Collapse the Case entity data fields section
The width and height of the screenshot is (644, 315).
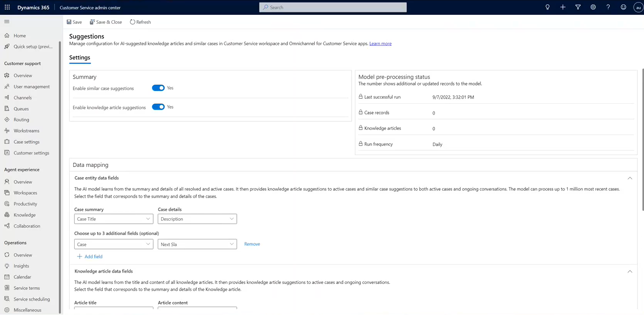pyautogui.click(x=630, y=178)
